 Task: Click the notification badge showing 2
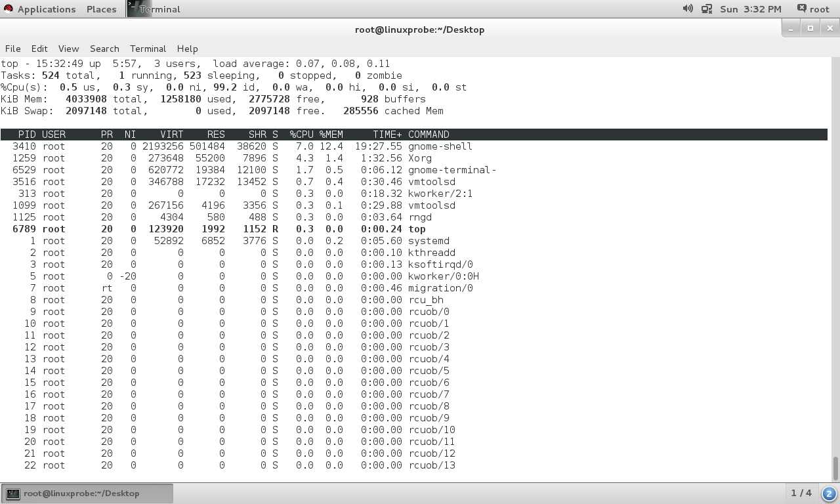click(829, 493)
